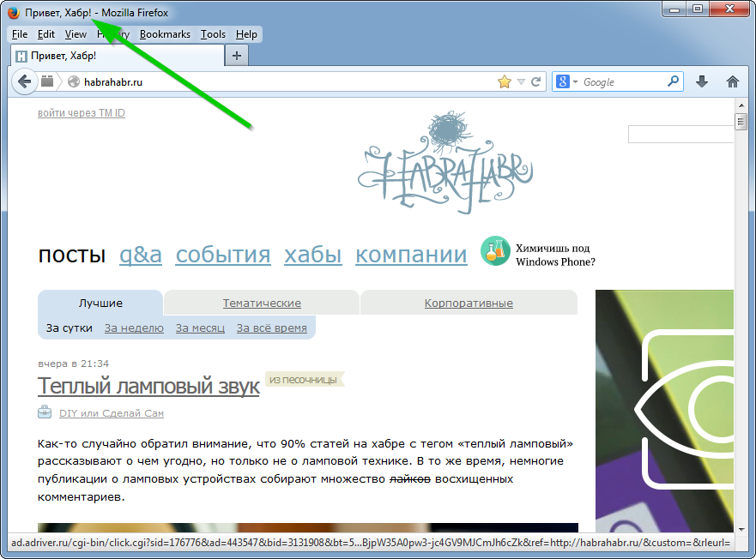Switch to the 'Тематические' tab
This screenshot has height=559, width=756.
click(x=262, y=304)
